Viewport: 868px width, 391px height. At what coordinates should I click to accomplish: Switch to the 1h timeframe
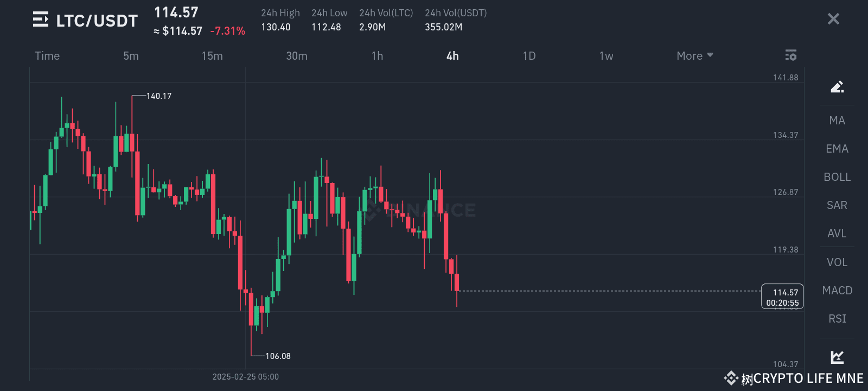(x=377, y=55)
